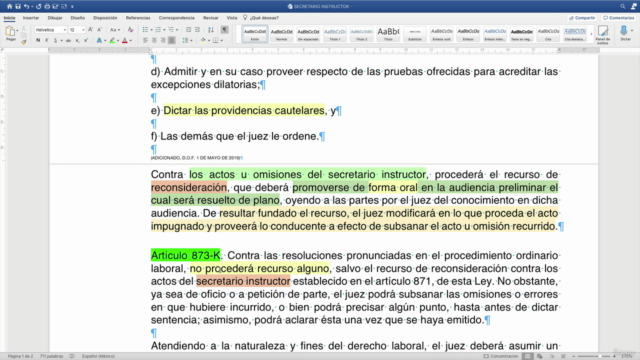Adjust the zoom slider in status bar
The width and height of the screenshot is (640, 360).
coord(594,356)
